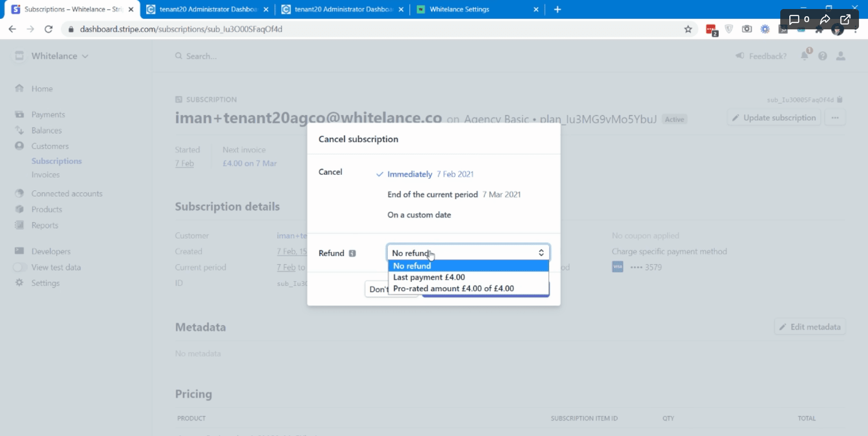Open Subscriptions in sidebar
This screenshot has width=868, height=436.
point(57,161)
